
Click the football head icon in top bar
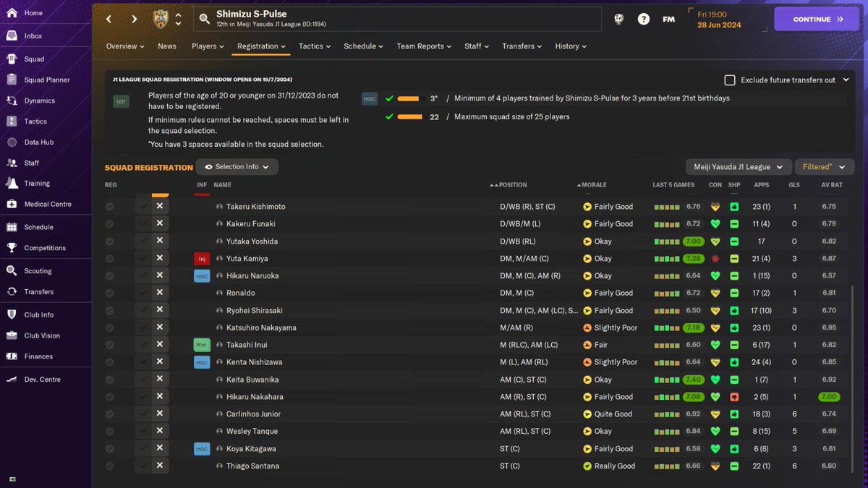pyautogui.click(x=619, y=20)
